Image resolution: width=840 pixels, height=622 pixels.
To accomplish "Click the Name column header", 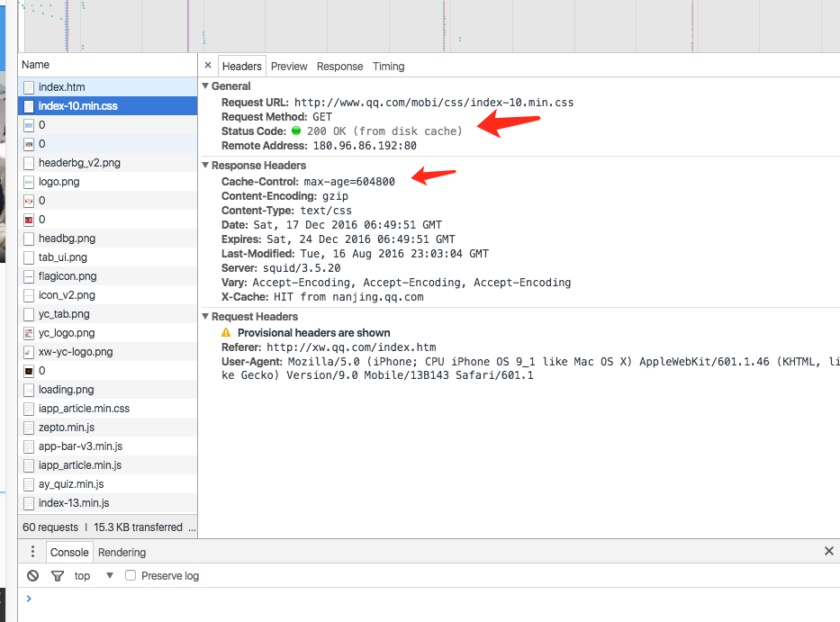I will [x=36, y=65].
